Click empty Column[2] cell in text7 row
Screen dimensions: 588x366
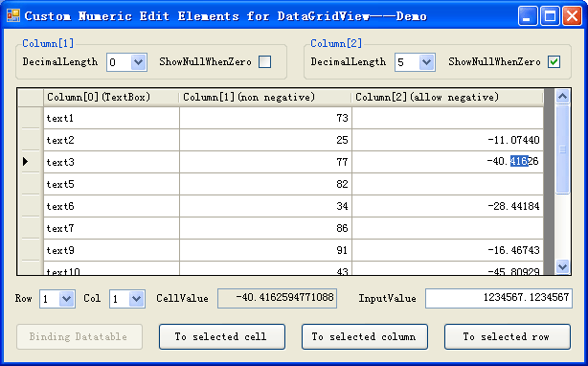tap(448, 228)
